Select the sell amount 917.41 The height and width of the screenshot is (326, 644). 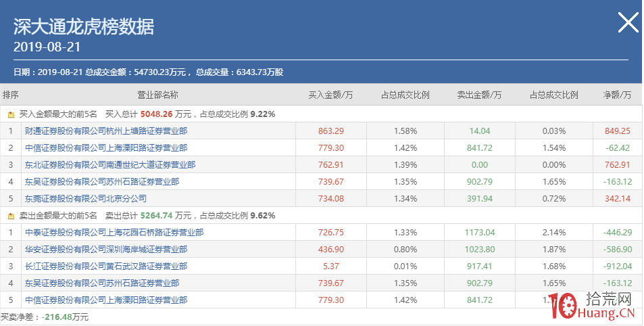point(480,266)
